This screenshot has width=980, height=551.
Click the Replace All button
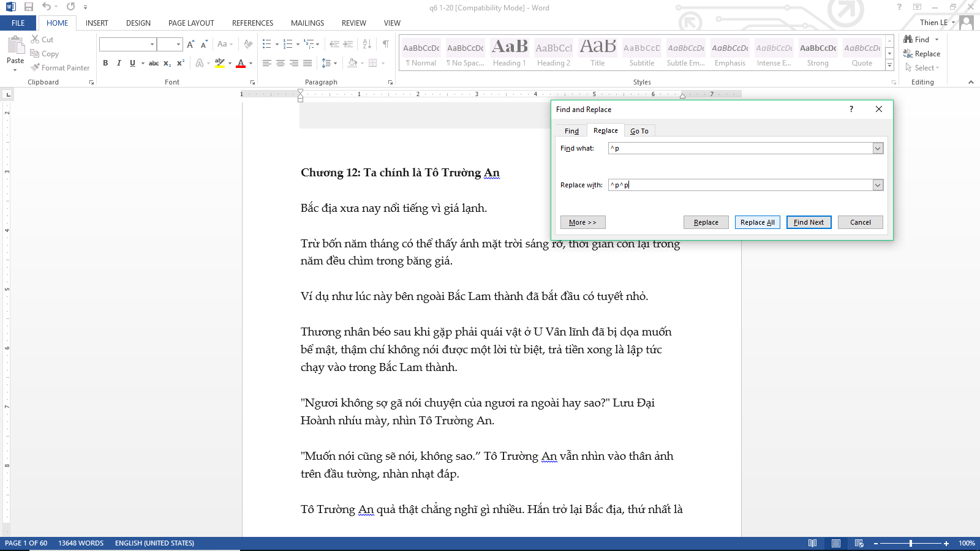click(757, 222)
